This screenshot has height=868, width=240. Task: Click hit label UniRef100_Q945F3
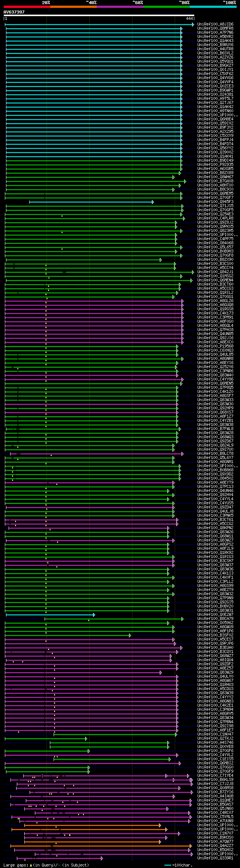tap(215, 202)
